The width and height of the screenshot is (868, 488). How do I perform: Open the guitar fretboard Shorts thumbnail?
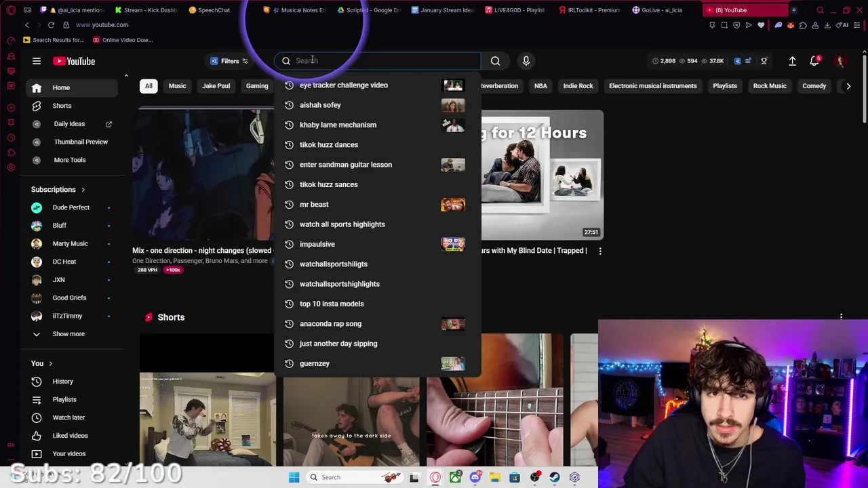494,400
